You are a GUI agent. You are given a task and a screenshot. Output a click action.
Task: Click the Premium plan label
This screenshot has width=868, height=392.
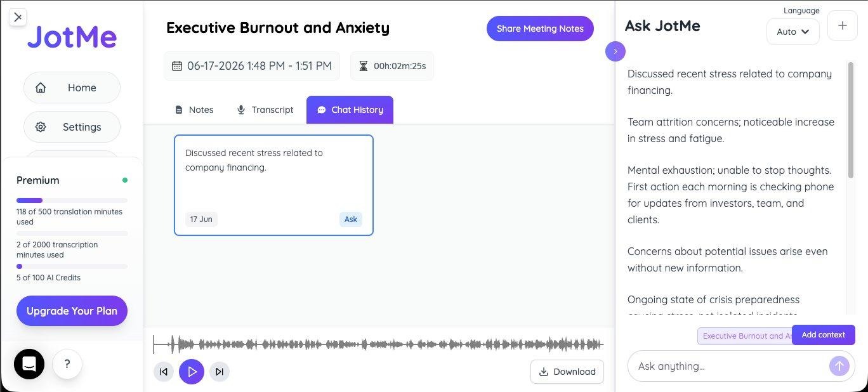pyautogui.click(x=38, y=180)
